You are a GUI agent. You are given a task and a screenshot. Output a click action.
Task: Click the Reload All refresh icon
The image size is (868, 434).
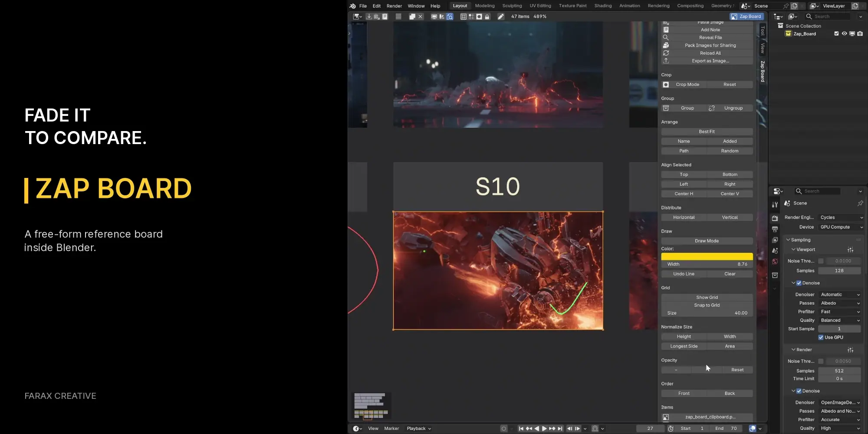(x=666, y=53)
